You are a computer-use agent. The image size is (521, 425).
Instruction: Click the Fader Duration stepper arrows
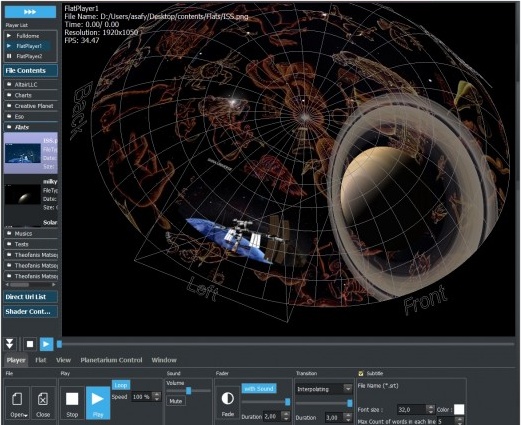[x=286, y=416]
